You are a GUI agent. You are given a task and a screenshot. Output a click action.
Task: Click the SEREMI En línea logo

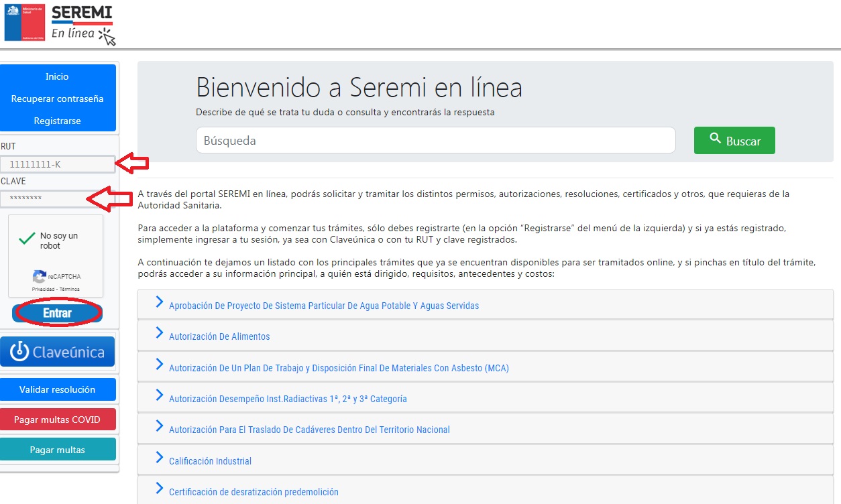coord(80,21)
